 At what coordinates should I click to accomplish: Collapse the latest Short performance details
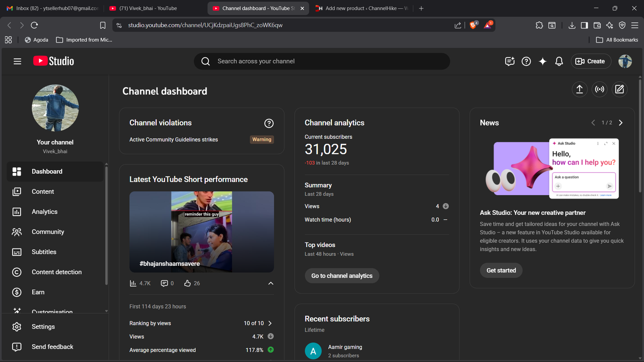point(270,283)
